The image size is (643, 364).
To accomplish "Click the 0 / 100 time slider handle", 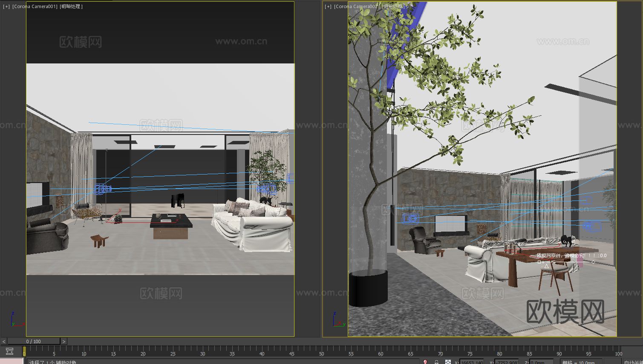I will pos(34,341).
